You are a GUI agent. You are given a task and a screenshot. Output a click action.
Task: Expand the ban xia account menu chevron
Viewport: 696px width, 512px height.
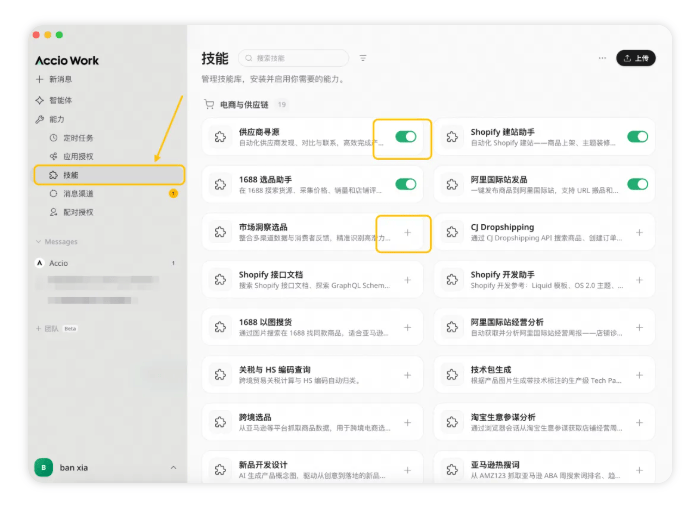(x=174, y=468)
